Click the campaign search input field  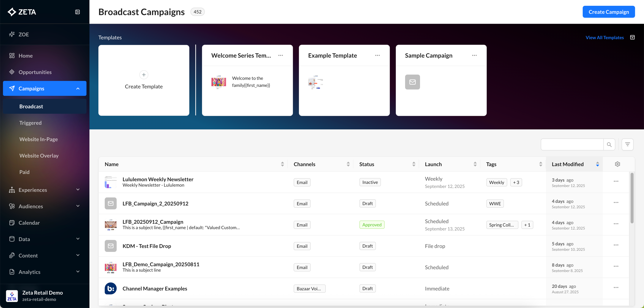tap(572, 145)
